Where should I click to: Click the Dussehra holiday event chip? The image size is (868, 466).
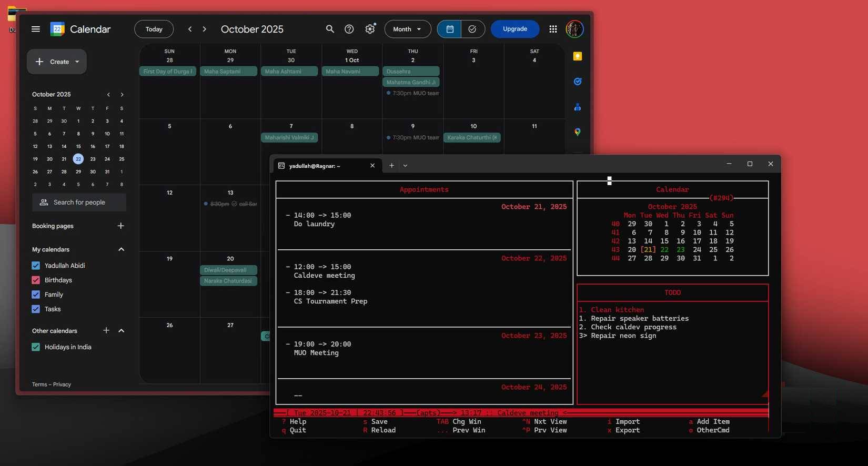[x=411, y=71]
